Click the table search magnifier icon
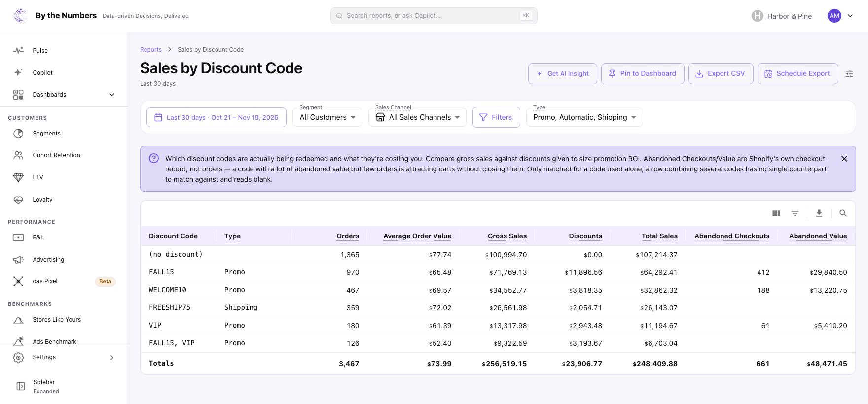The height and width of the screenshot is (404, 868). 843,213
